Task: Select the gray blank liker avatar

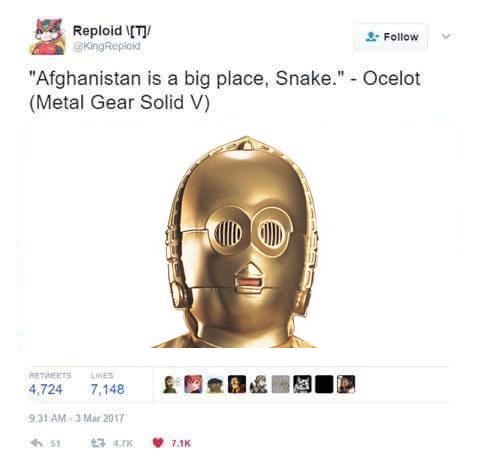Action: [x=281, y=384]
